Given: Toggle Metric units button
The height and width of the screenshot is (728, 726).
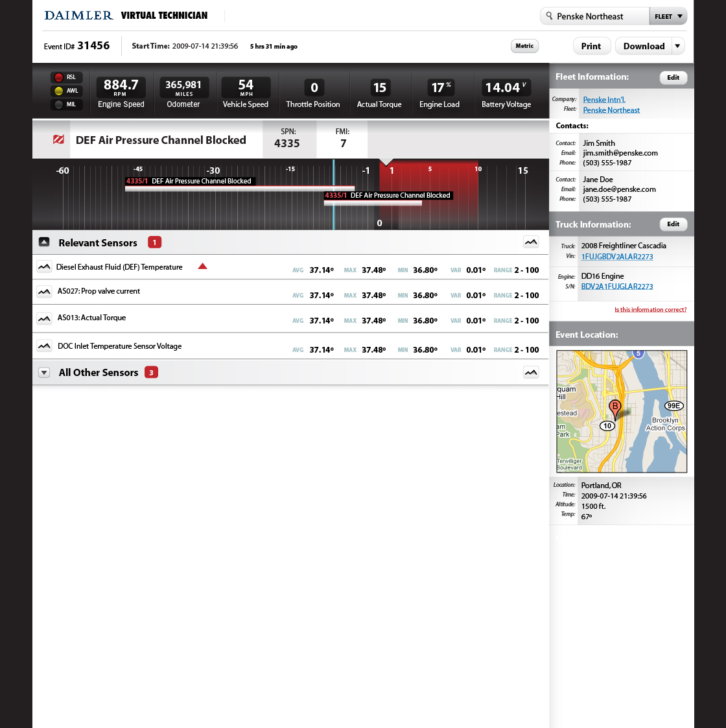Looking at the screenshot, I should tap(524, 46).
